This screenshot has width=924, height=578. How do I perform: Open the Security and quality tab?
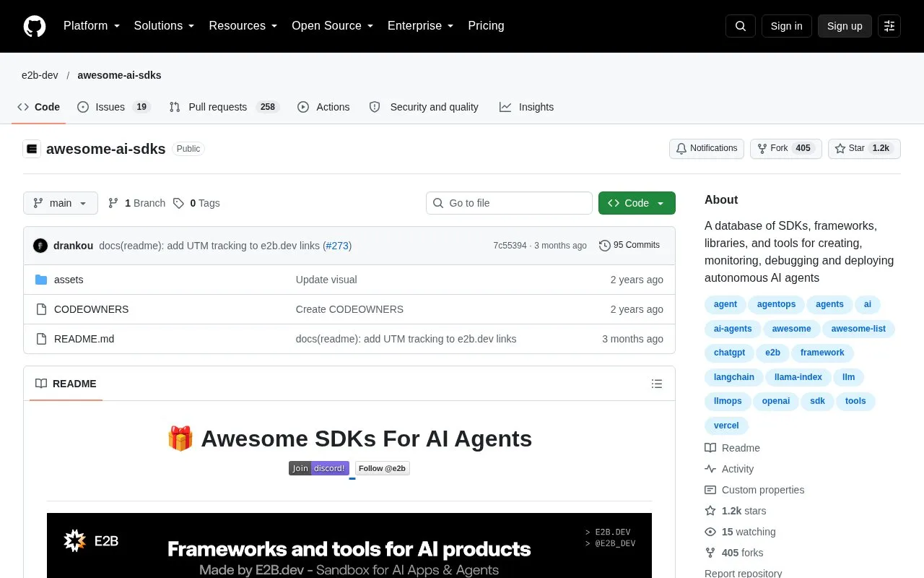click(424, 107)
